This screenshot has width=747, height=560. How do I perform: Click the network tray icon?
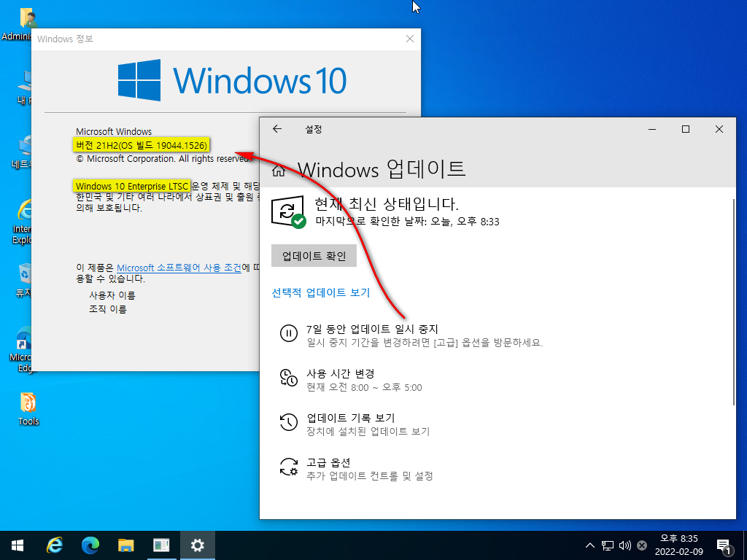click(x=608, y=545)
